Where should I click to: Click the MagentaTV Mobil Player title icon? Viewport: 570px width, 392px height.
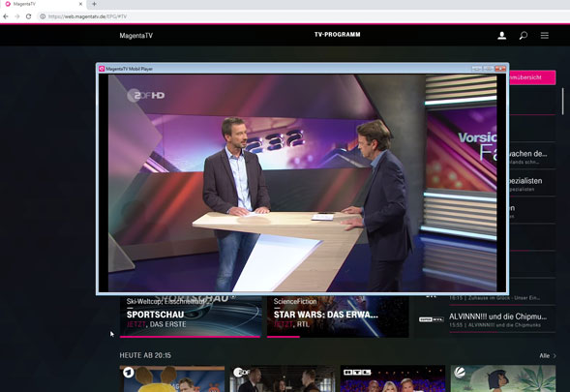pyautogui.click(x=102, y=69)
